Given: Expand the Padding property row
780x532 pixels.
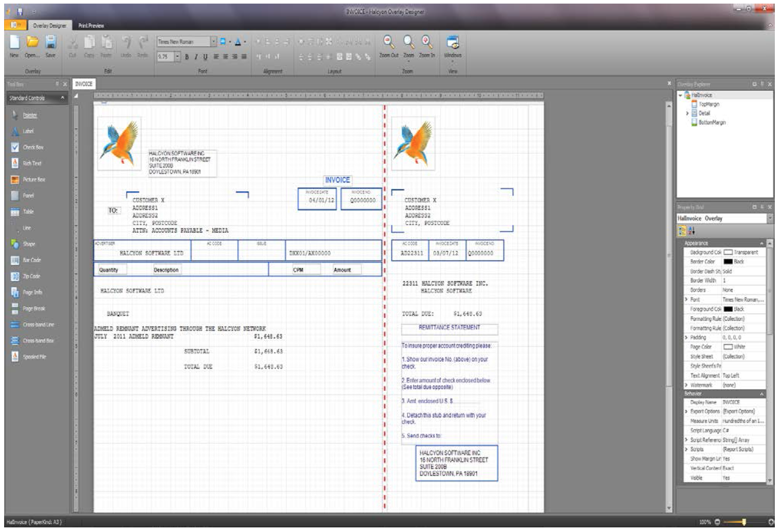Looking at the screenshot, I should point(686,337).
